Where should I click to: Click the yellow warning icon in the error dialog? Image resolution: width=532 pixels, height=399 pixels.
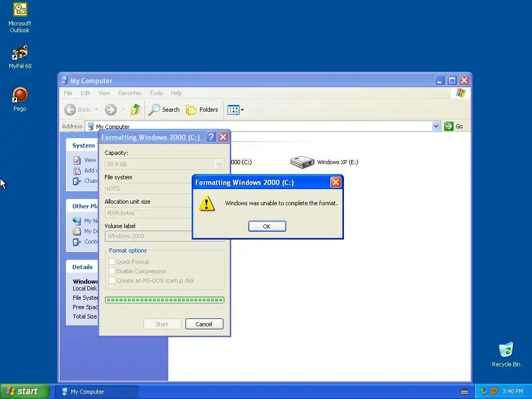(x=207, y=203)
